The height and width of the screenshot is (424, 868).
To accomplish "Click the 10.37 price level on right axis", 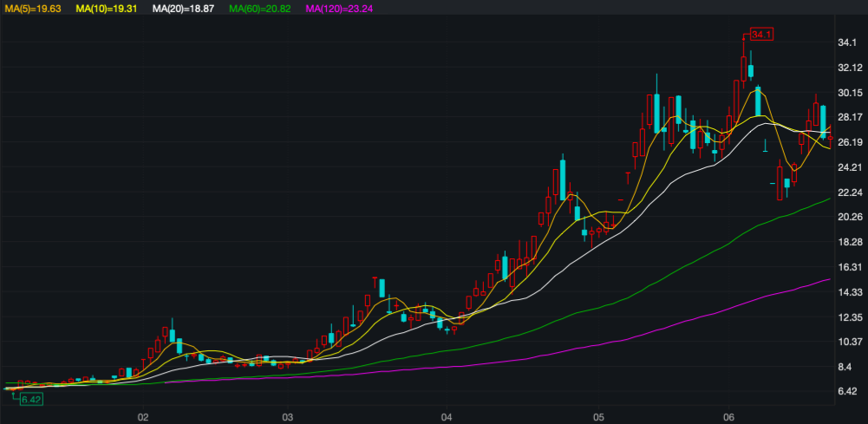I will [849, 342].
